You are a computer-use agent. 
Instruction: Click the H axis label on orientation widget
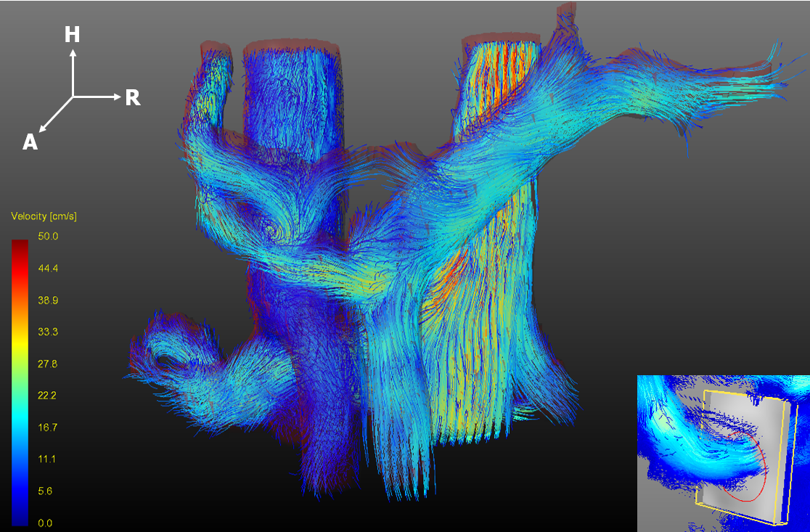tap(72, 34)
